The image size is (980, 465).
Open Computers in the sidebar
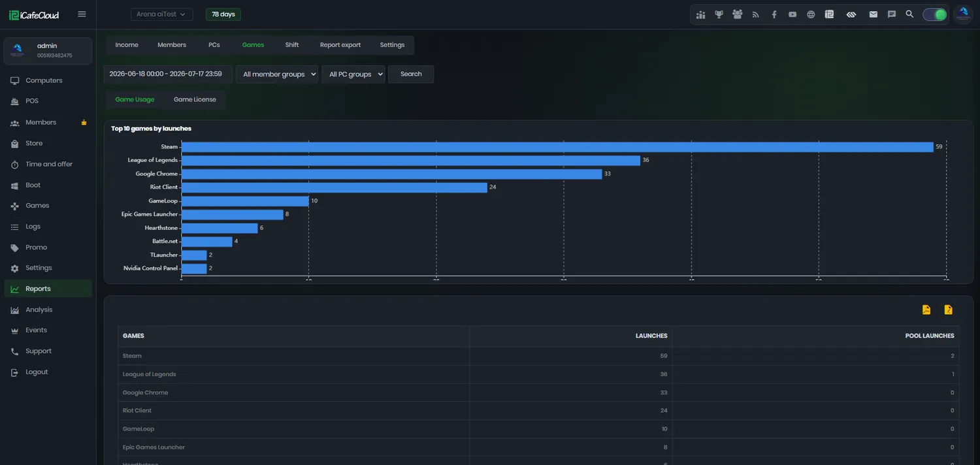coord(48,80)
